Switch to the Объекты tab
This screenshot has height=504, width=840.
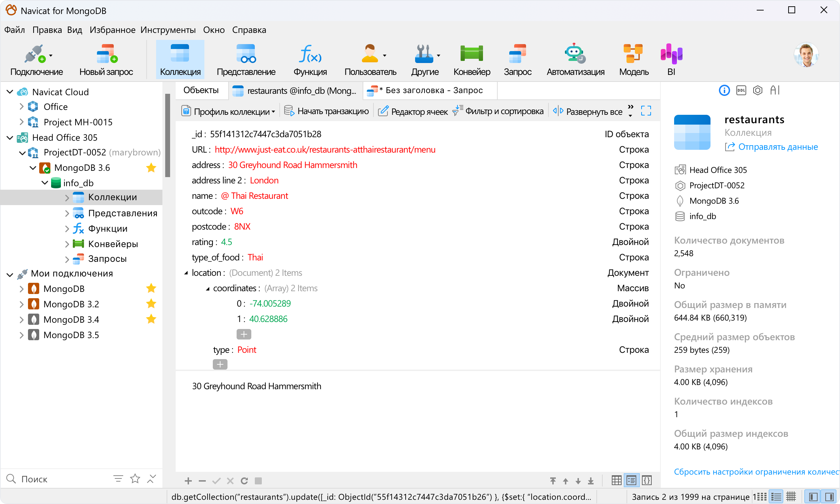coord(201,91)
